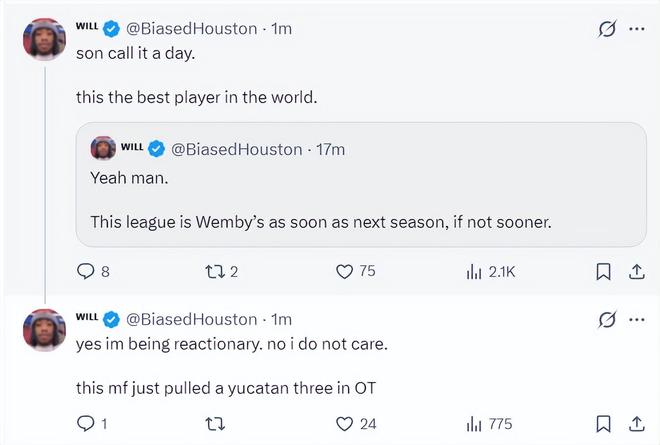This screenshot has height=445, width=660.
Task: Open more options menu on first tweet
Action: click(x=636, y=29)
